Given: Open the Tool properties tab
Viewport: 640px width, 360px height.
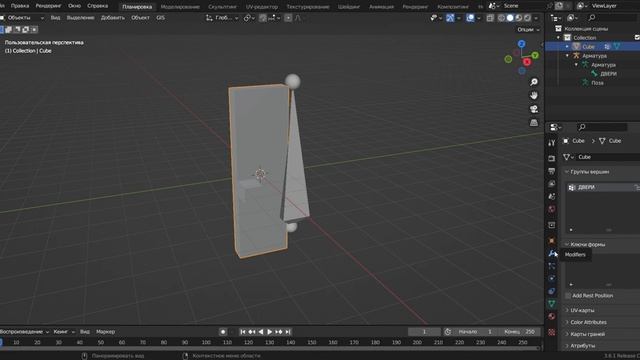Looking at the screenshot, I should (552, 143).
